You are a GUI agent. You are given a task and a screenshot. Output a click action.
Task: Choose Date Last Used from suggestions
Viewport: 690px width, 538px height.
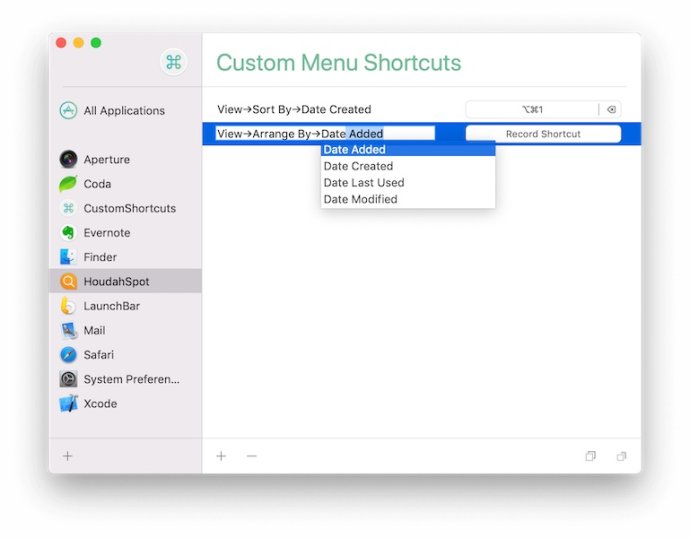[408, 183]
